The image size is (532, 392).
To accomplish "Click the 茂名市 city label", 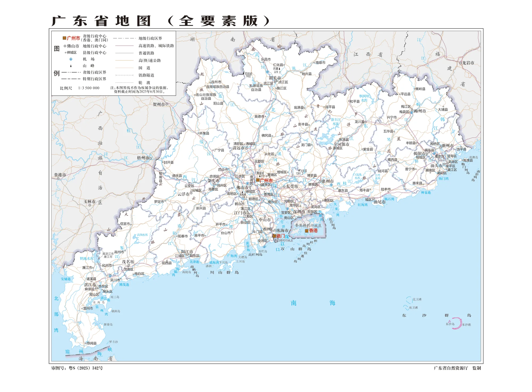I will (x=128, y=262).
